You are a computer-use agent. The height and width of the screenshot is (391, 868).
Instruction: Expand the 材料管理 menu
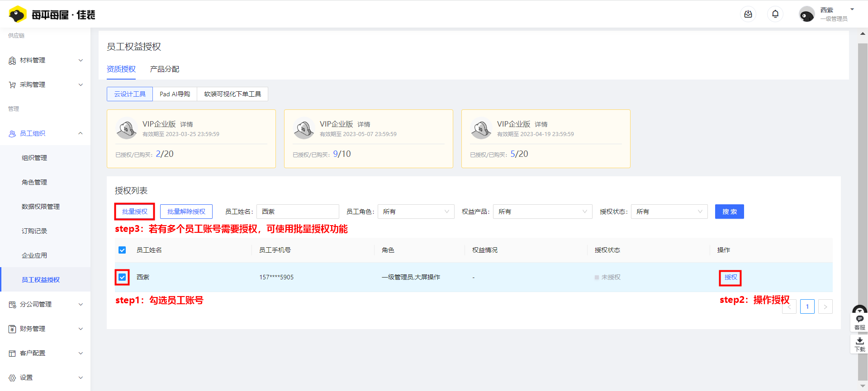click(81, 60)
